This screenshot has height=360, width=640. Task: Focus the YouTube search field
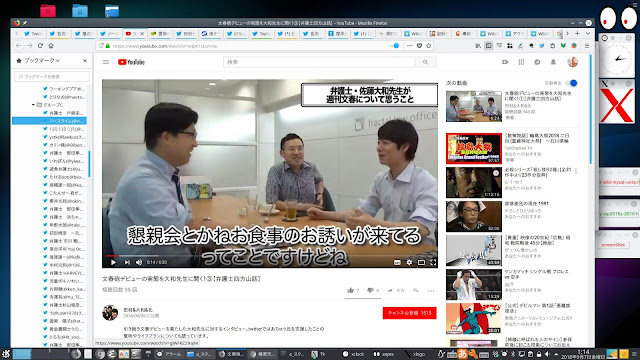[x=319, y=62]
